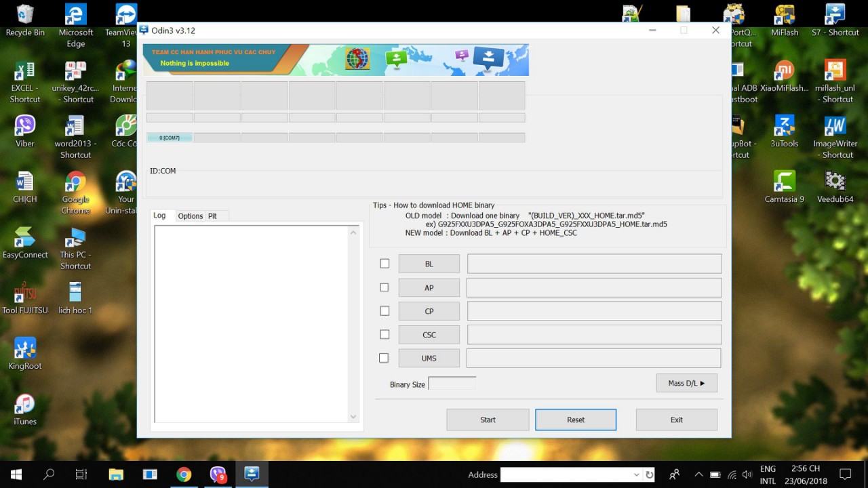Open the ENG INTL language indicator
The image size is (868, 488).
768,474
